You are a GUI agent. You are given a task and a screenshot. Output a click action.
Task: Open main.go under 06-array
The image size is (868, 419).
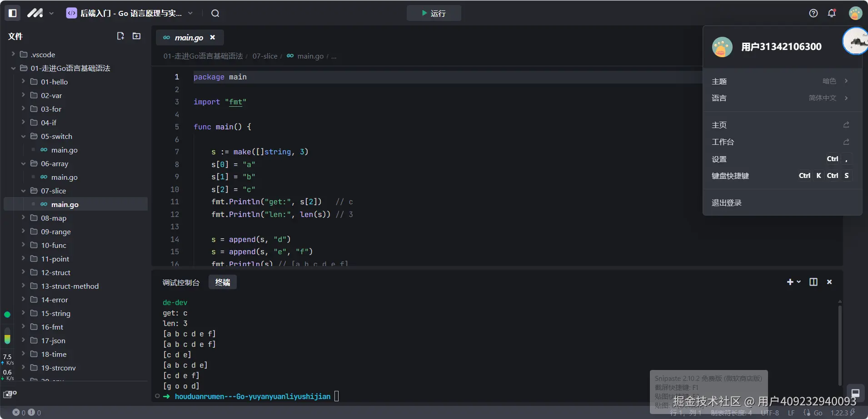(x=64, y=177)
